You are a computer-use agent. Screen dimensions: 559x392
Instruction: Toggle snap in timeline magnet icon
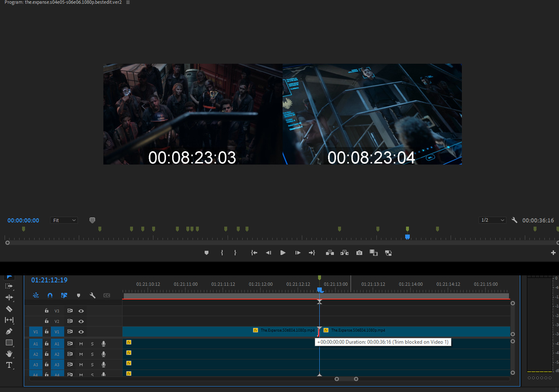point(50,295)
